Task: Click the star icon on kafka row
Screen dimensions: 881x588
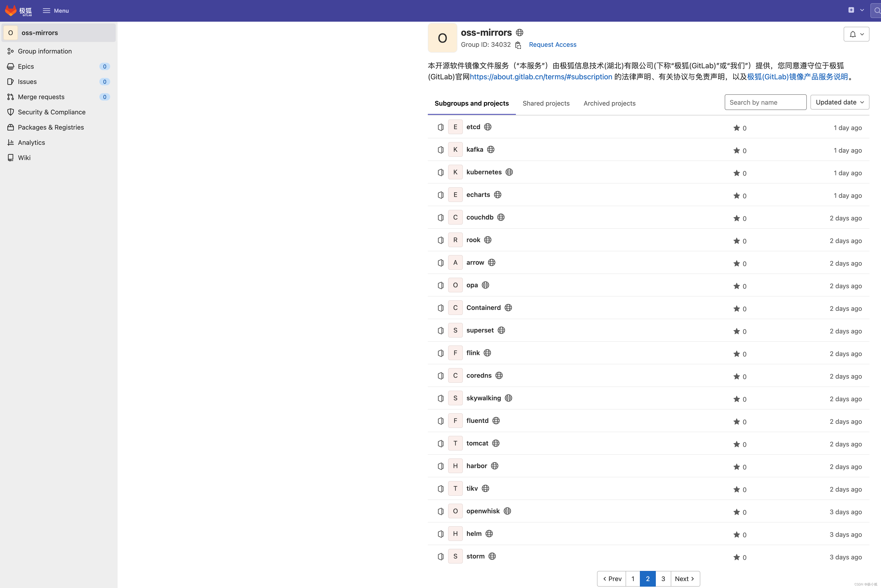Action: [736, 150]
